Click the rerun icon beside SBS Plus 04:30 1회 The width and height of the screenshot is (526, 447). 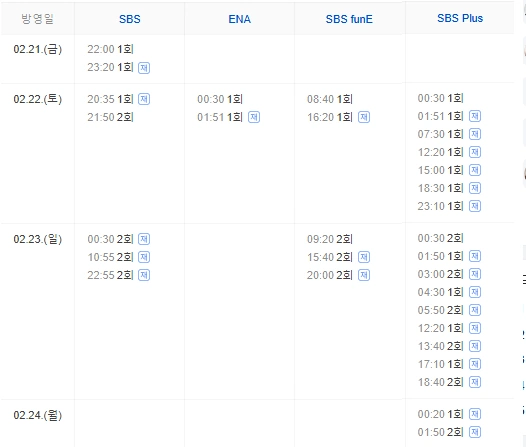point(475,292)
